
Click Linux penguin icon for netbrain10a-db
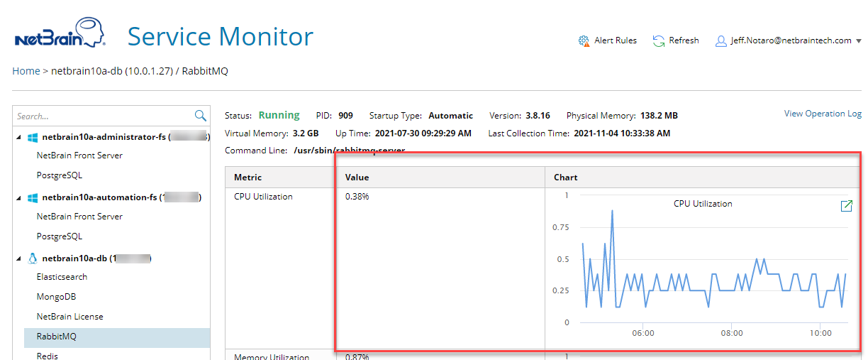click(33, 258)
